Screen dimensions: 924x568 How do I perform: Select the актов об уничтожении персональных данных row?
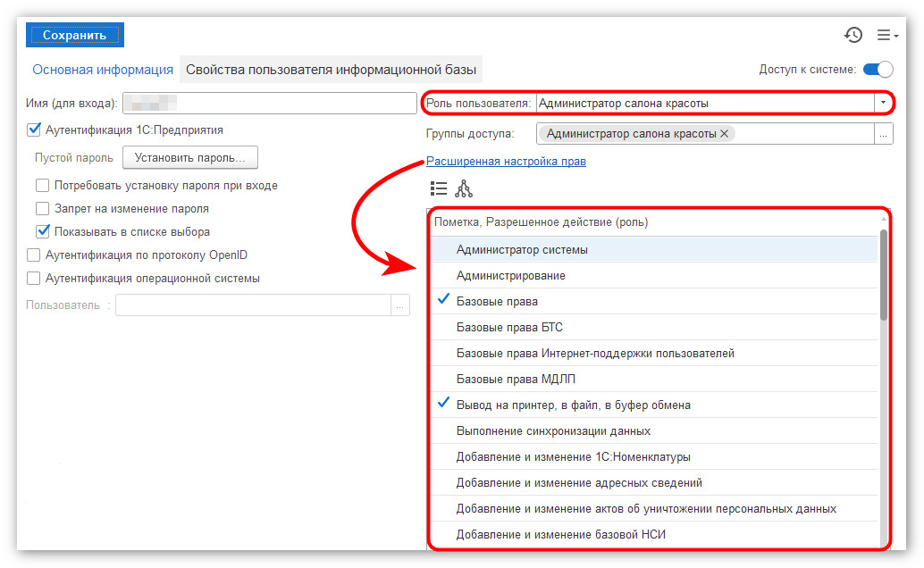coord(654,509)
